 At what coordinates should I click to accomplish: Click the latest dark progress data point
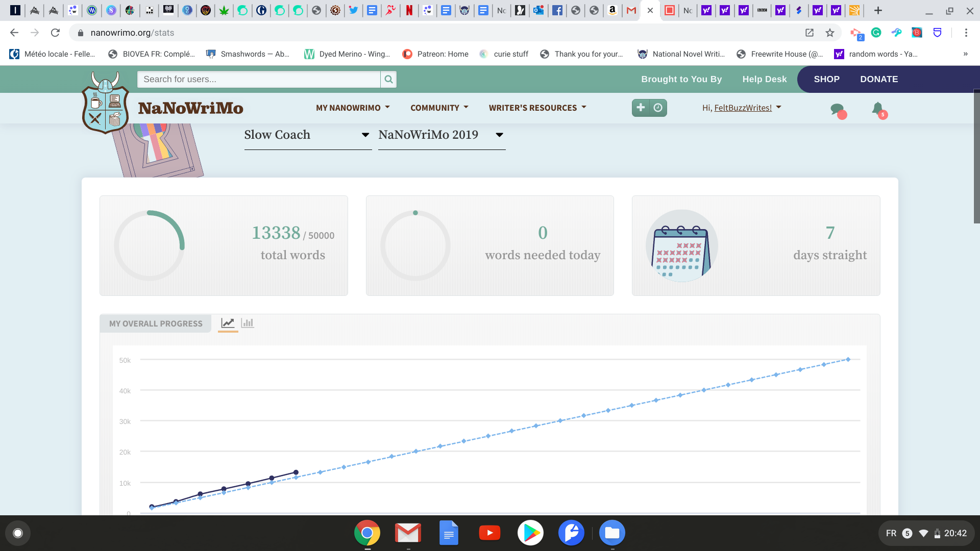tap(296, 472)
